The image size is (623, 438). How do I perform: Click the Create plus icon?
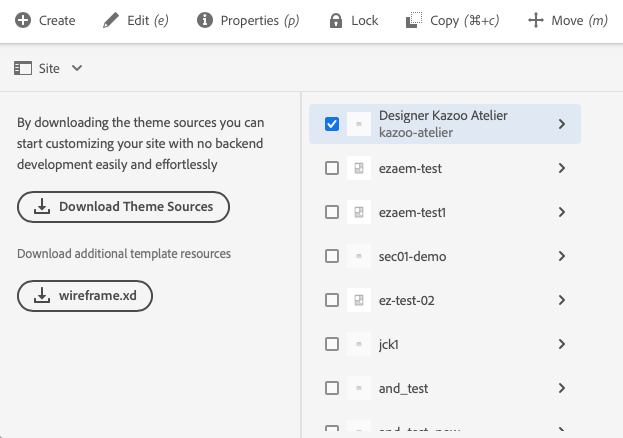tap(22, 20)
